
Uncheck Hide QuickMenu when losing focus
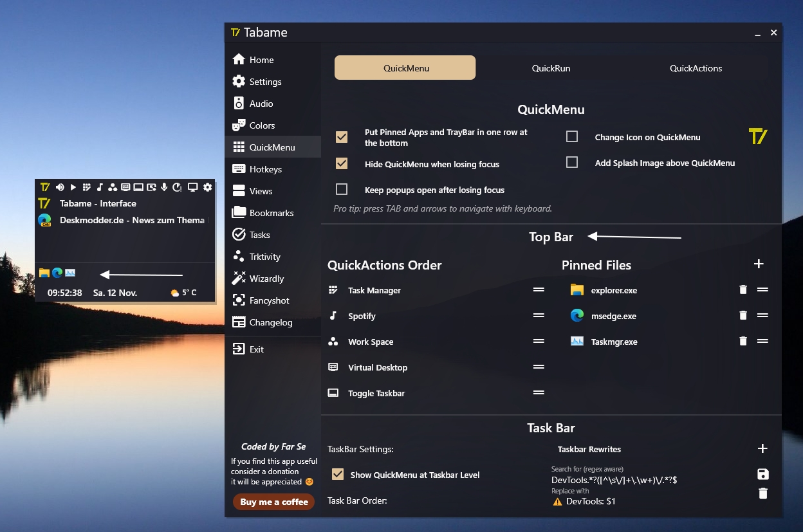coord(342,163)
